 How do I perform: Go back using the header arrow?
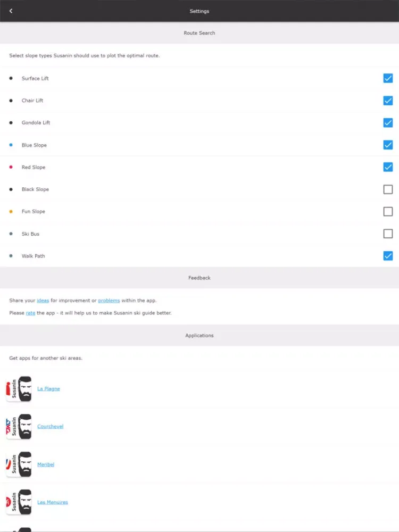[11, 11]
